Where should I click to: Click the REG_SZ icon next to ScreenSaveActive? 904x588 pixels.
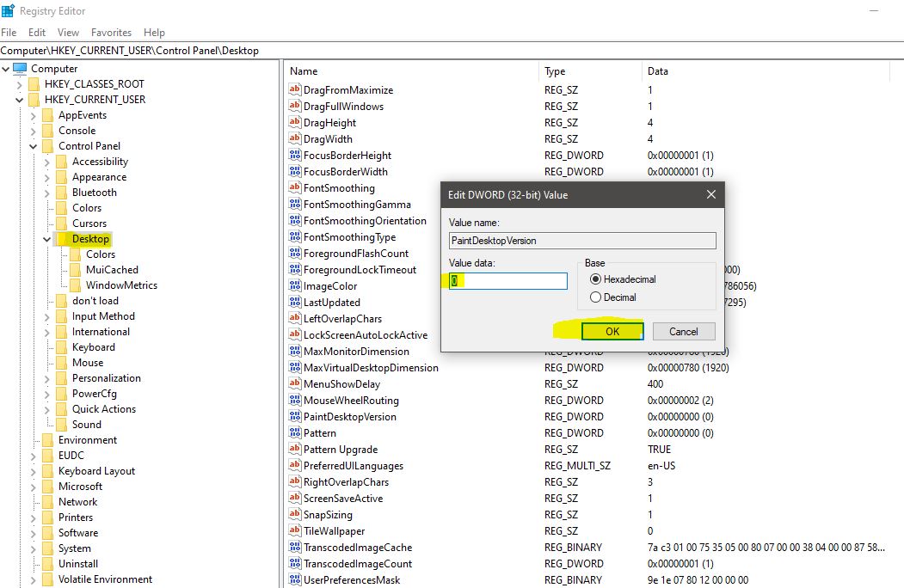[297, 498]
